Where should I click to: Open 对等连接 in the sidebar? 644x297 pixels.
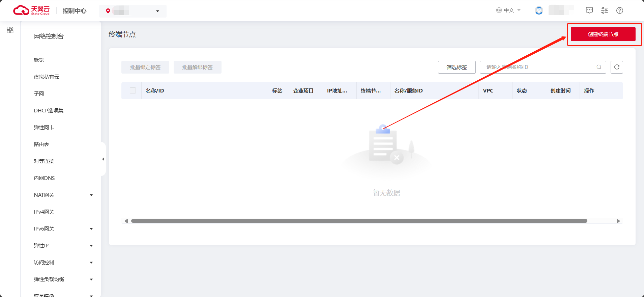(44, 161)
